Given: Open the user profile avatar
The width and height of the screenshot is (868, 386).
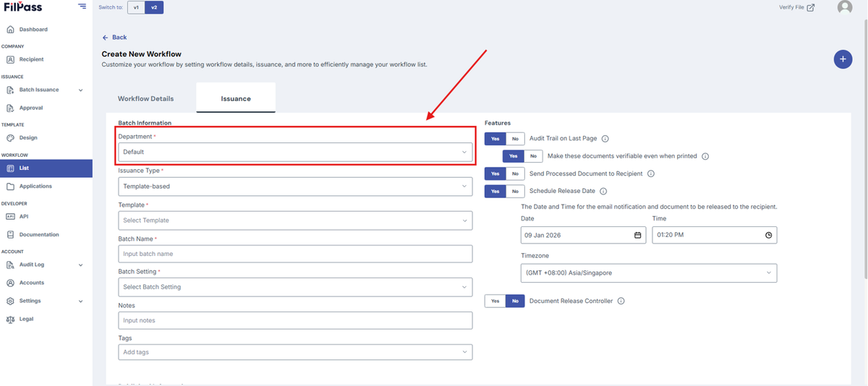Looking at the screenshot, I should tap(844, 7).
